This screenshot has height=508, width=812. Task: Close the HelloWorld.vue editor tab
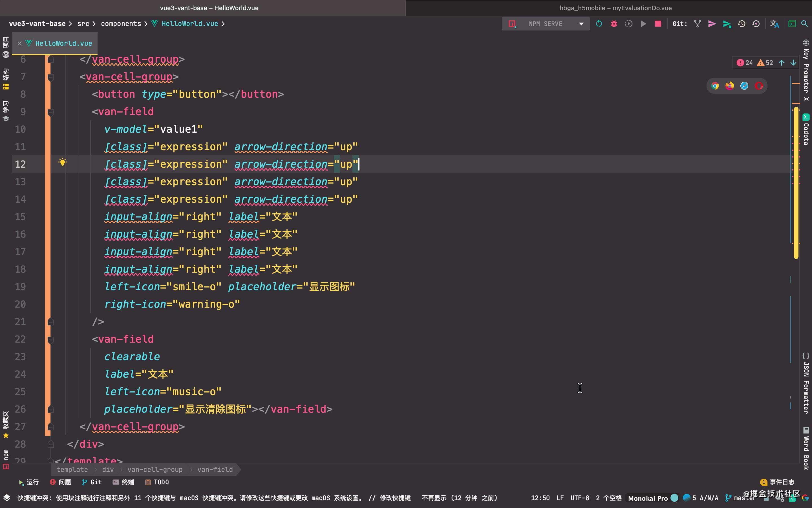pyautogui.click(x=19, y=43)
